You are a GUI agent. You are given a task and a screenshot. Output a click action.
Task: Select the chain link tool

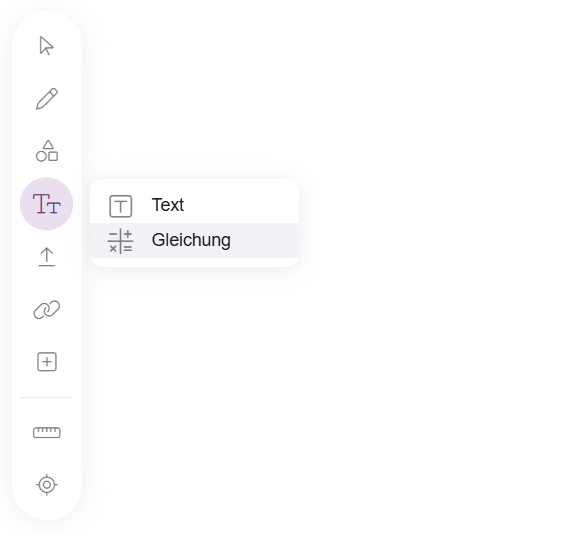47,310
